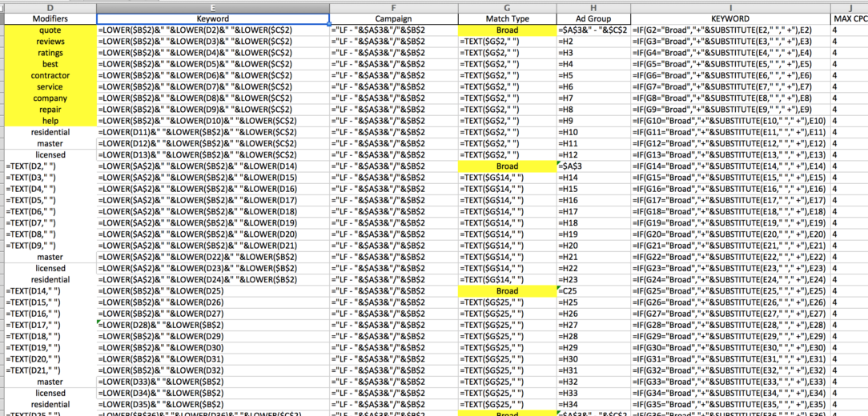Screen dimensions: 868x416
Task: Click the Ad Group cell =$A$3
Action: pyautogui.click(x=593, y=166)
